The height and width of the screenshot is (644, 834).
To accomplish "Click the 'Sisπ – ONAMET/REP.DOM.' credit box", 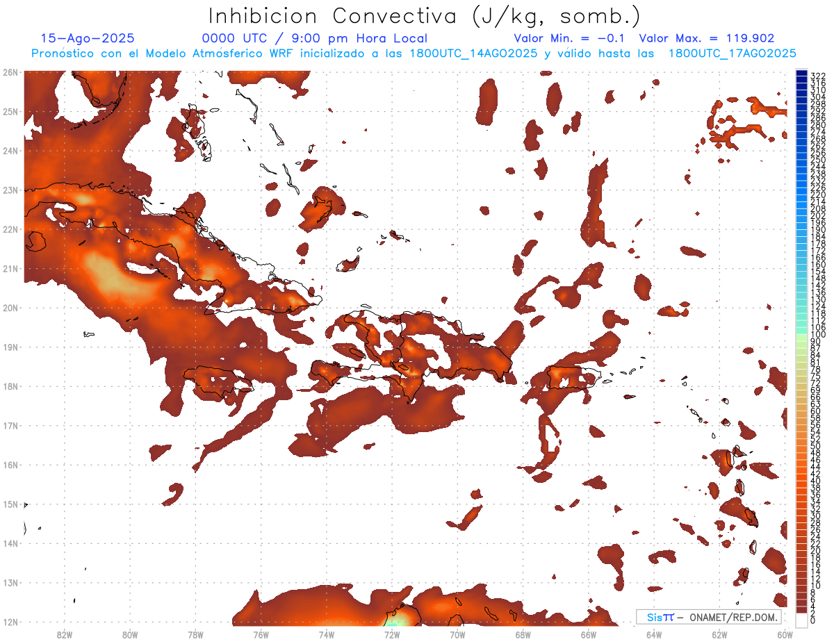I will click(x=709, y=617).
